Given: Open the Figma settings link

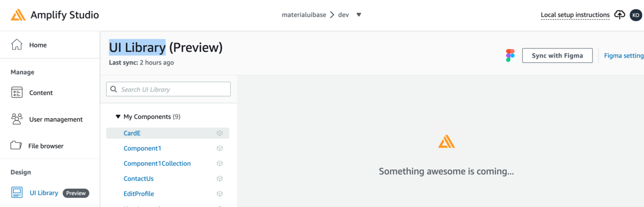Looking at the screenshot, I should pos(624,55).
